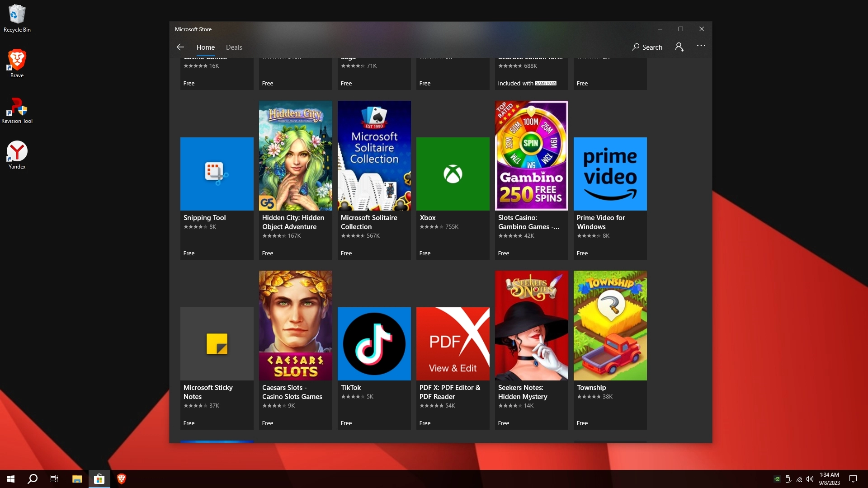Image resolution: width=868 pixels, height=488 pixels.
Task: Open the Microsoft Sticky Notes icon tile
Action: click(x=217, y=344)
